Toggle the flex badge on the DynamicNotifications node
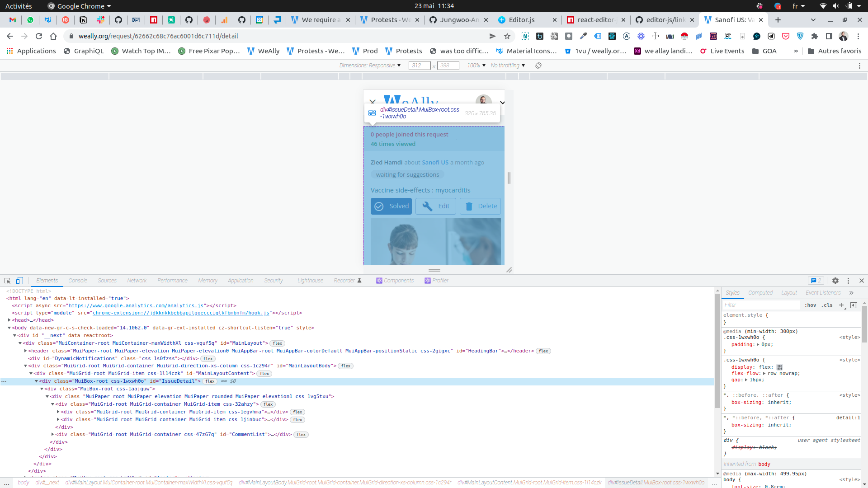Image resolution: width=868 pixels, height=488 pixels. [208, 359]
